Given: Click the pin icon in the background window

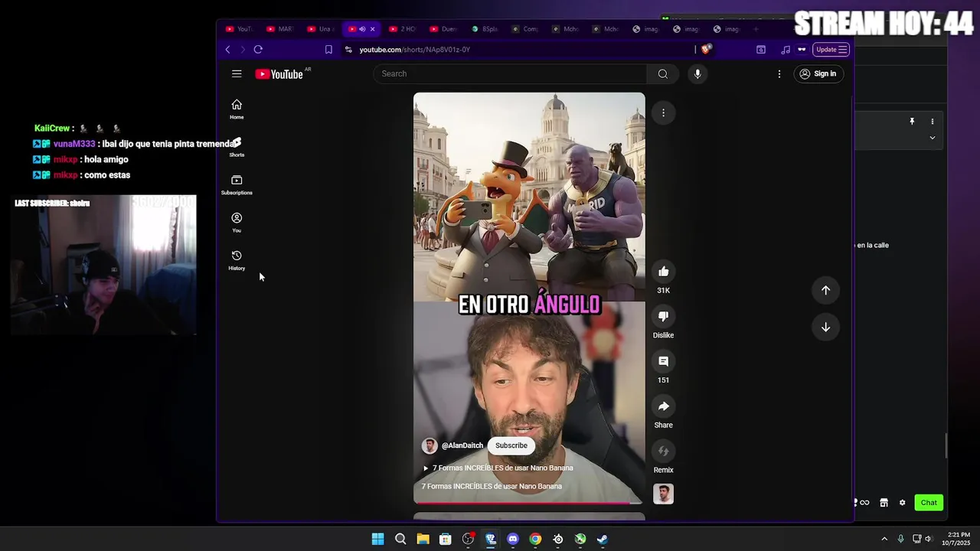Looking at the screenshot, I should tap(912, 121).
